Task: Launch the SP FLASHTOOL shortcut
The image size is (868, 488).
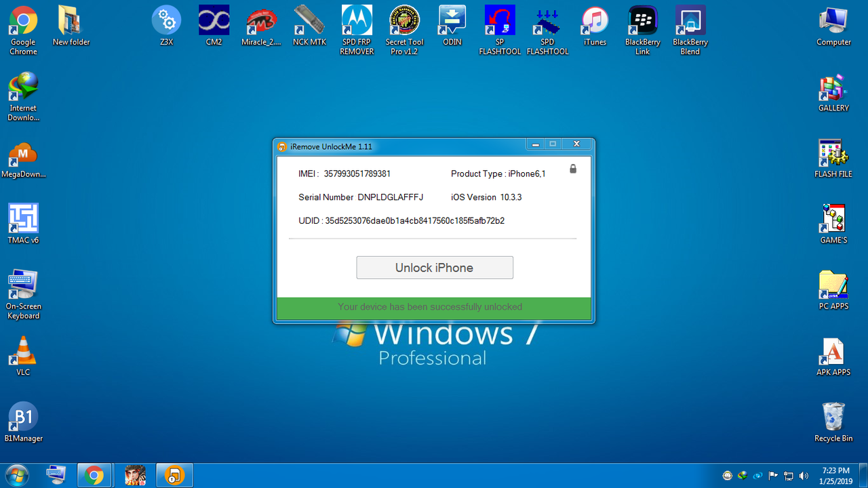Action: coord(500,30)
